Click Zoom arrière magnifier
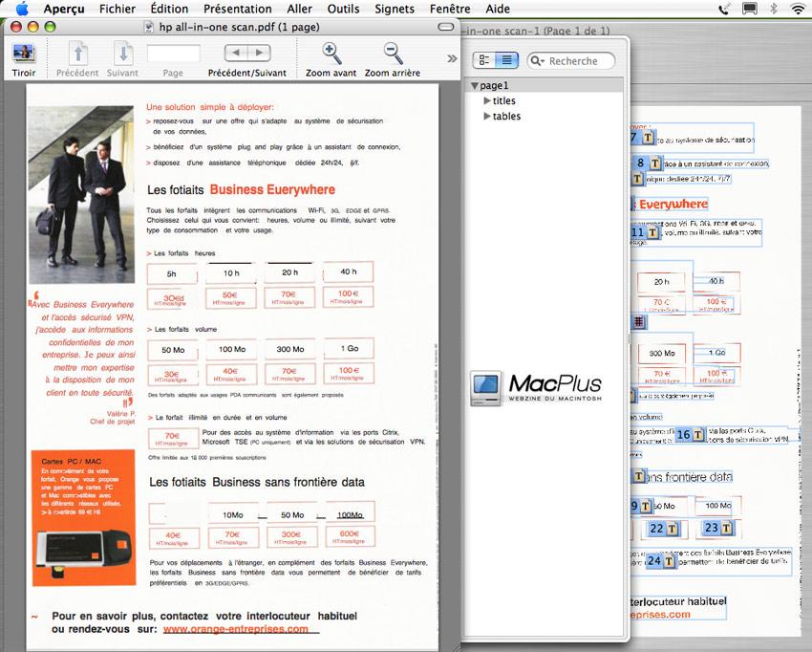 pos(393,54)
